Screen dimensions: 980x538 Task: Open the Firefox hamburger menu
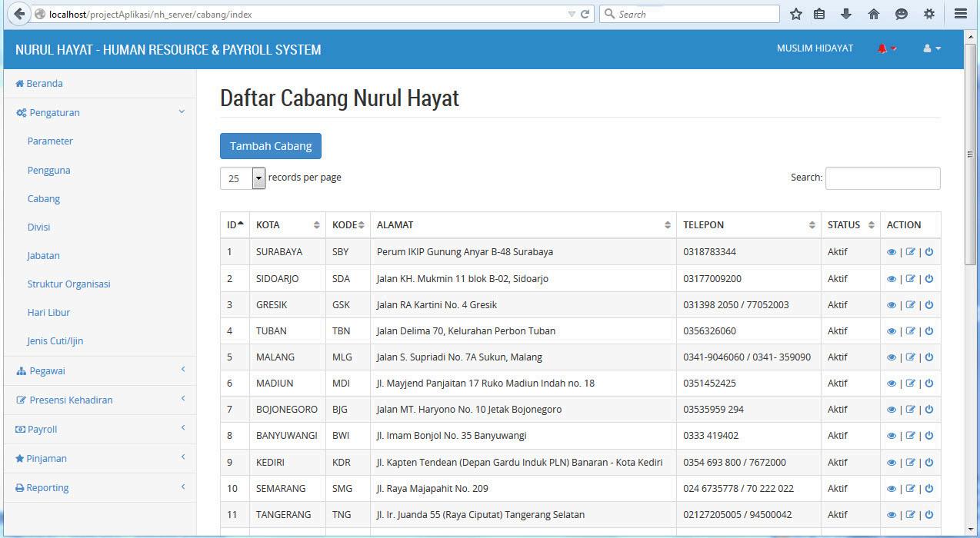961,14
